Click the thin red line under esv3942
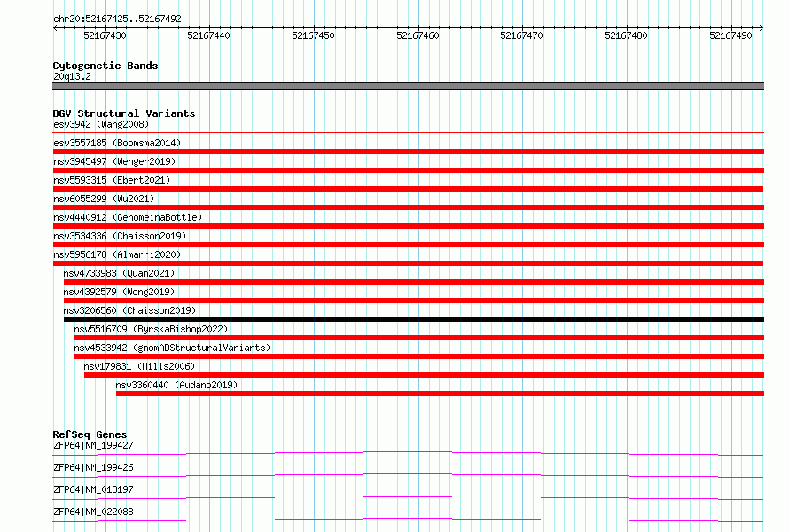 coord(408,133)
